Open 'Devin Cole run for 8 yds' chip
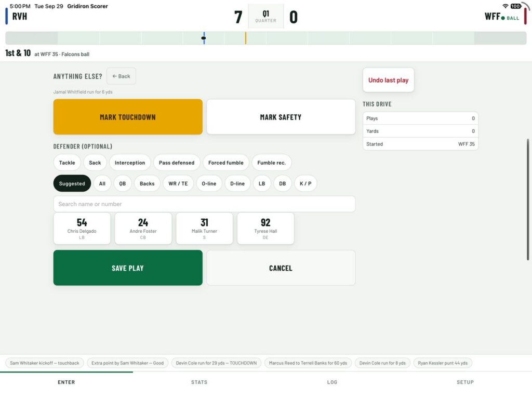This screenshot has height=399, width=532. (x=382, y=363)
